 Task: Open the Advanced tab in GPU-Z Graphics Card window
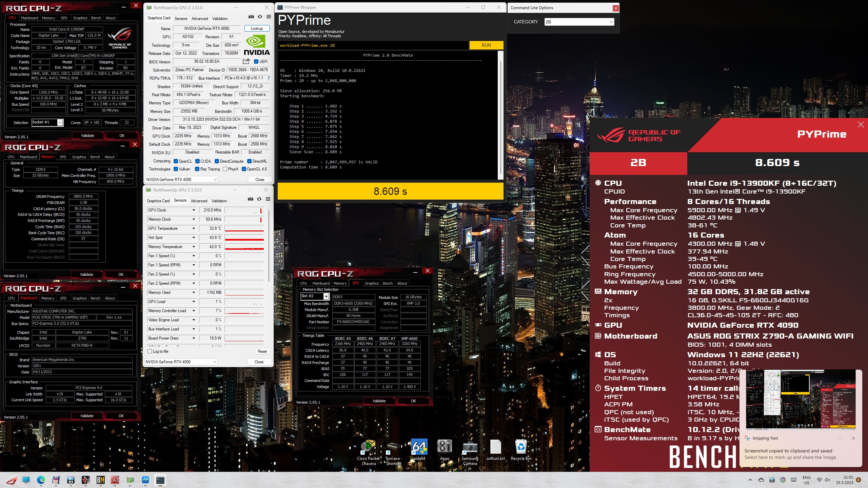[200, 19]
